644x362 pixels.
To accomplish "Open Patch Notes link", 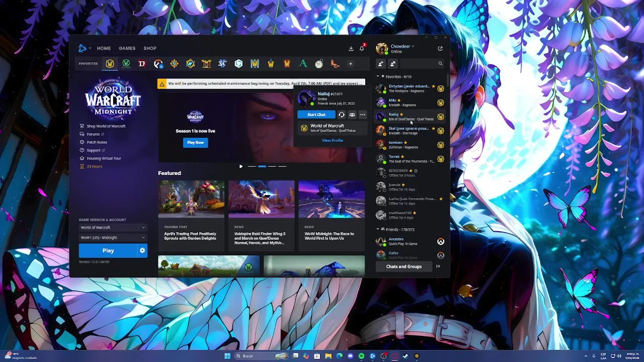I will [93, 142].
